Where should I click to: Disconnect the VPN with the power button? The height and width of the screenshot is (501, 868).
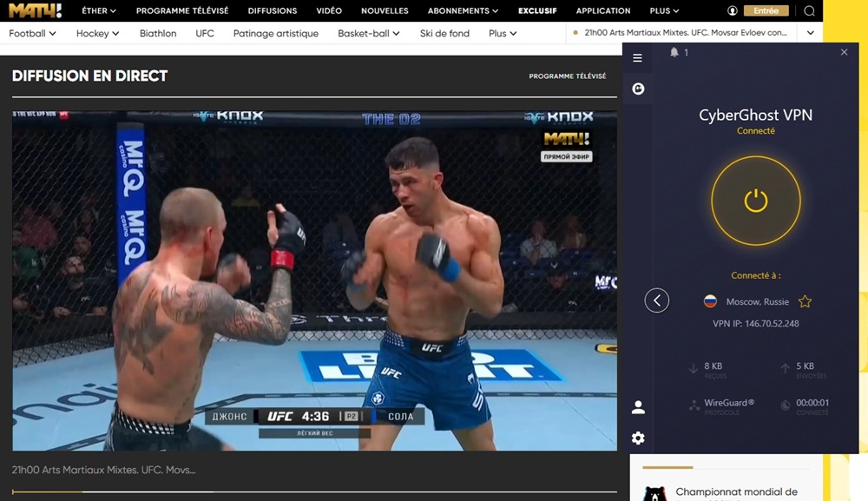[756, 200]
